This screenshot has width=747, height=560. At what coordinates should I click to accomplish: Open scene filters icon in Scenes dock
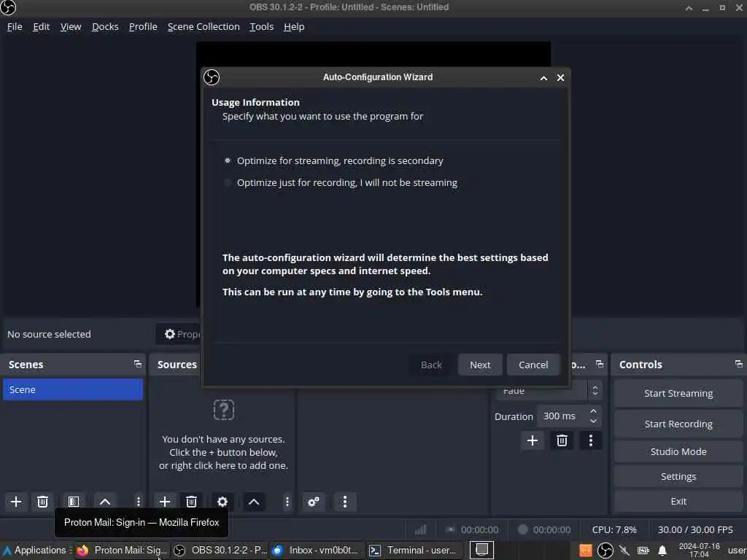click(74, 502)
